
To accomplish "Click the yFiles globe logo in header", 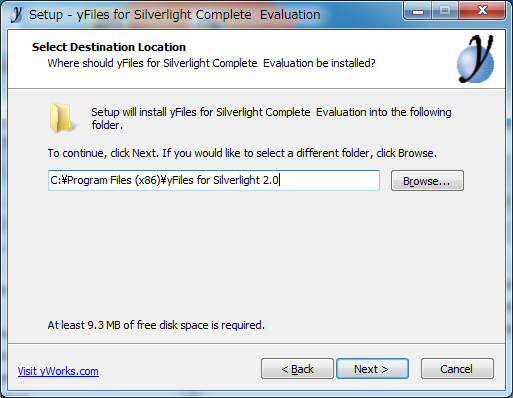I will [476, 59].
